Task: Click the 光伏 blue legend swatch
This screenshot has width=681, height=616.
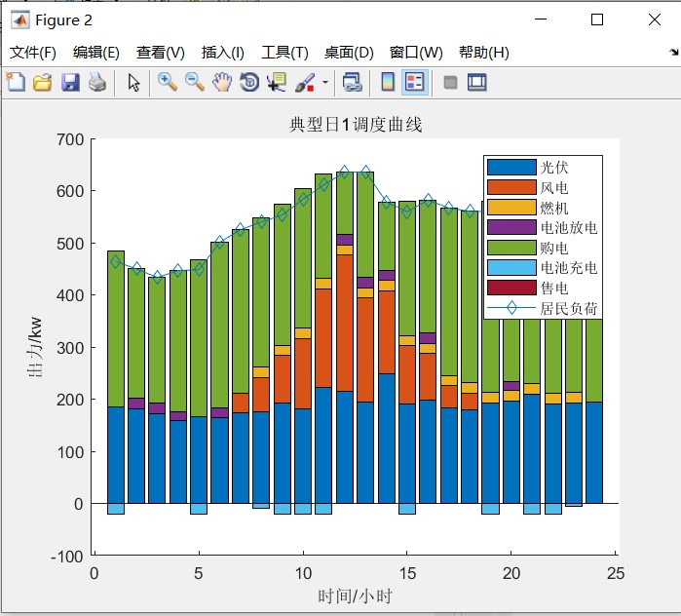Action: coord(511,168)
